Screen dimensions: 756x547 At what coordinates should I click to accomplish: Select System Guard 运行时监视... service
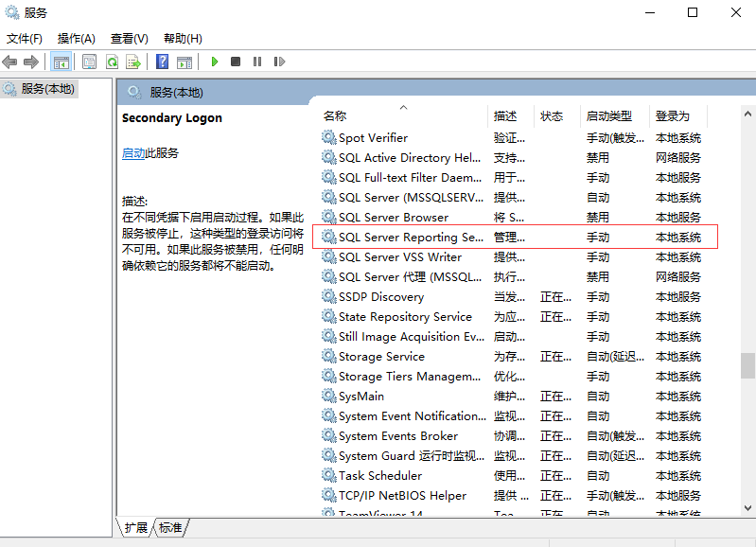516,455
